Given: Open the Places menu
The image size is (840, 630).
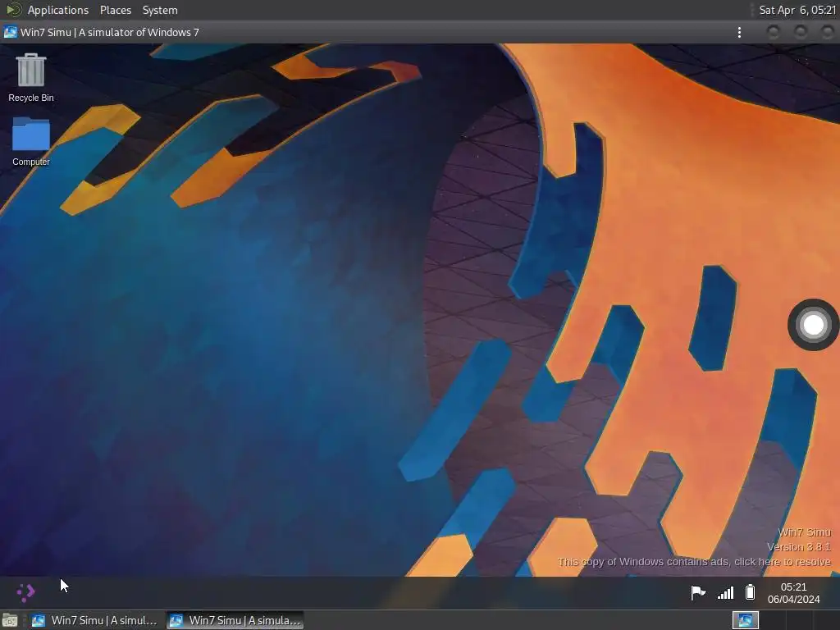Looking at the screenshot, I should coord(116,10).
